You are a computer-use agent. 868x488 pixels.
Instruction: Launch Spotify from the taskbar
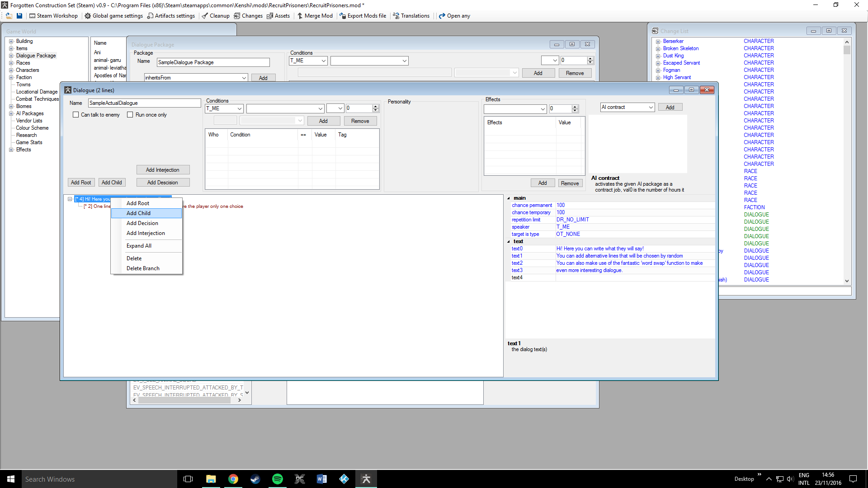277,479
